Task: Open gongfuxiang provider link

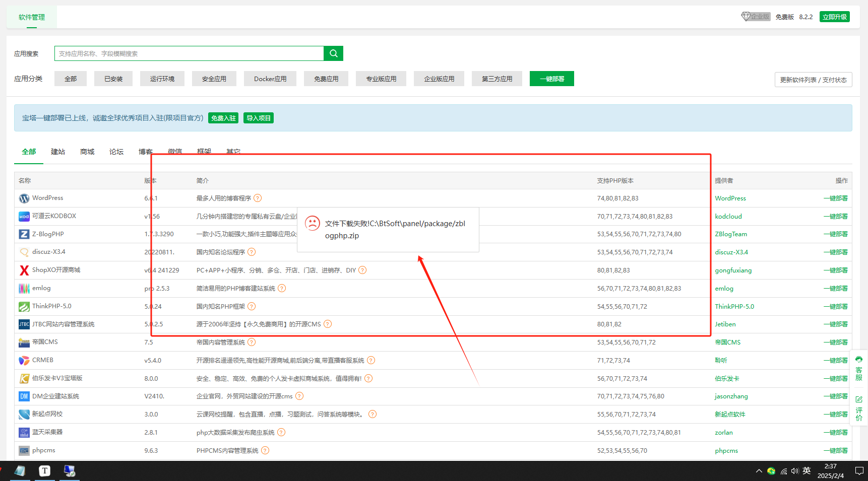Action: click(733, 270)
